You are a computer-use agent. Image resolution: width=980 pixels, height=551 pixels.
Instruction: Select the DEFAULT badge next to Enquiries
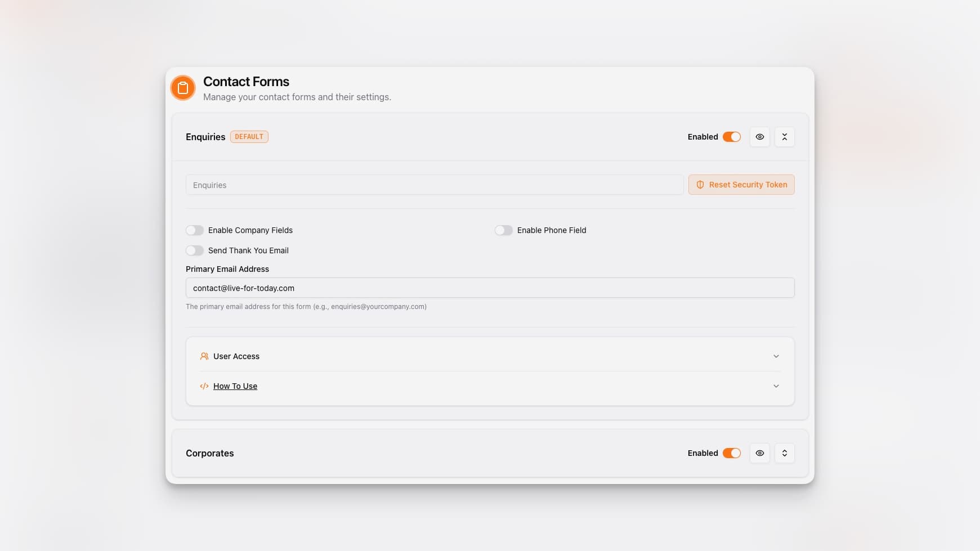pyautogui.click(x=249, y=136)
